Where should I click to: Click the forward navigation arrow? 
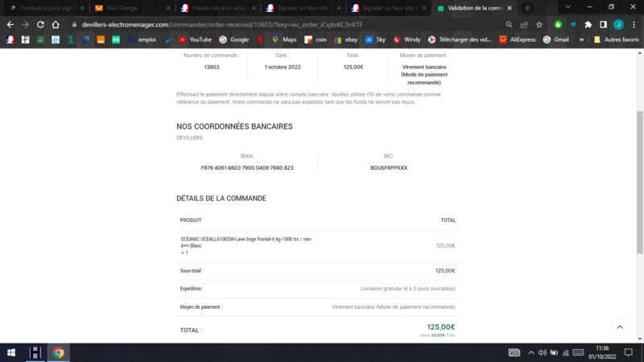coord(26,25)
